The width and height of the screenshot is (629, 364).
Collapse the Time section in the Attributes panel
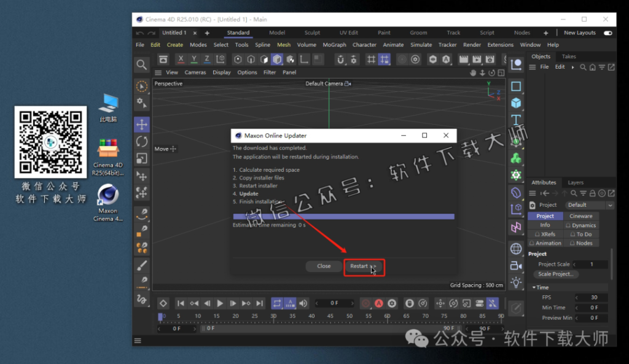pyautogui.click(x=533, y=287)
